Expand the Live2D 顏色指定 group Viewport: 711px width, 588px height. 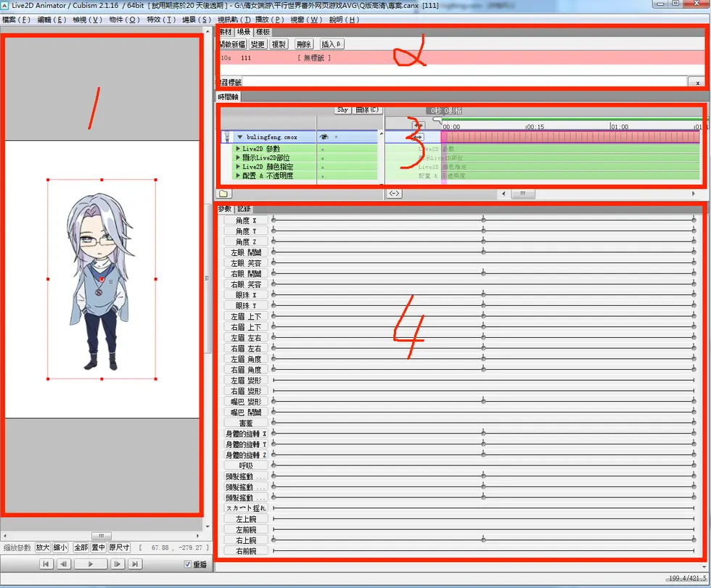point(238,166)
